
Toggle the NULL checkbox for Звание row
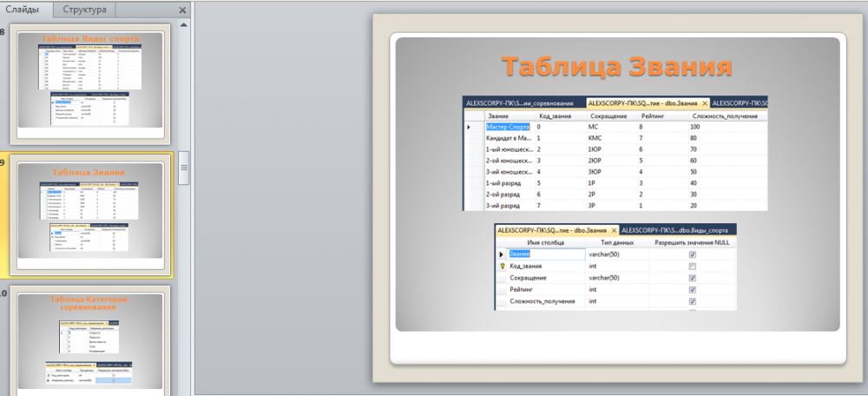(x=693, y=254)
